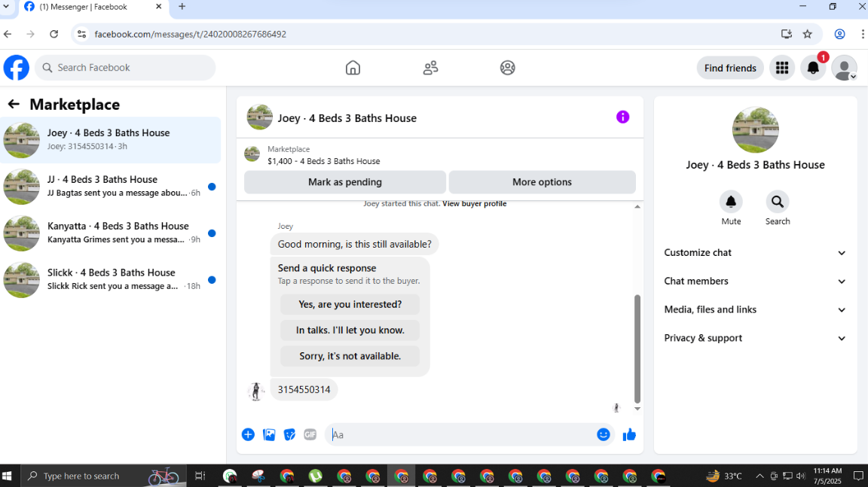Search in conversation using the magnifier icon
The height and width of the screenshot is (487, 868).
[778, 202]
